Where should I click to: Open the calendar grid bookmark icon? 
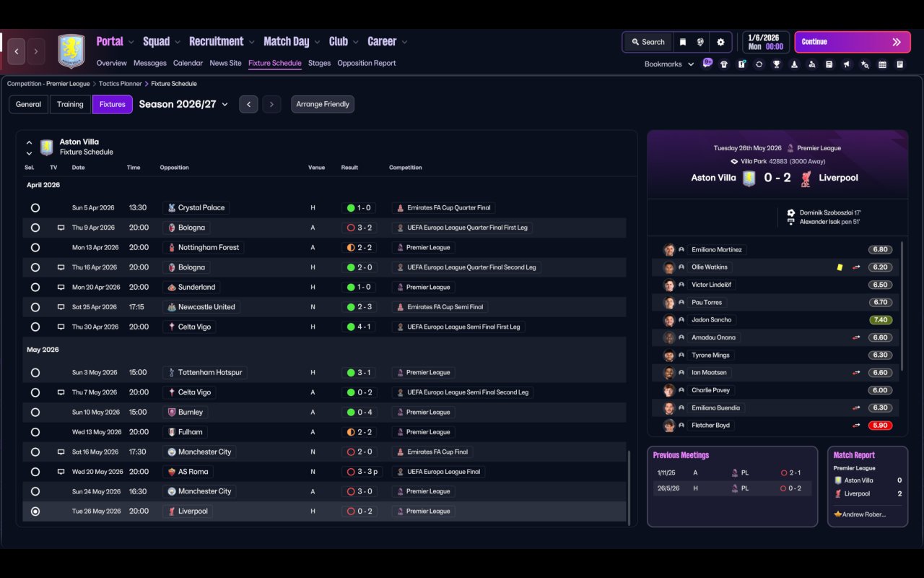tap(882, 64)
